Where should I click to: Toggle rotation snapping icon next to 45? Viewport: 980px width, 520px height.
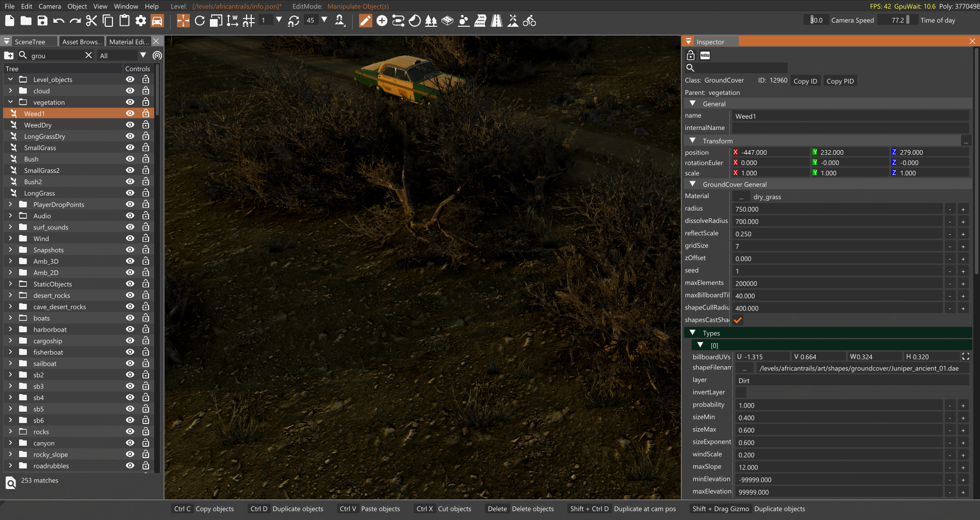tap(293, 21)
